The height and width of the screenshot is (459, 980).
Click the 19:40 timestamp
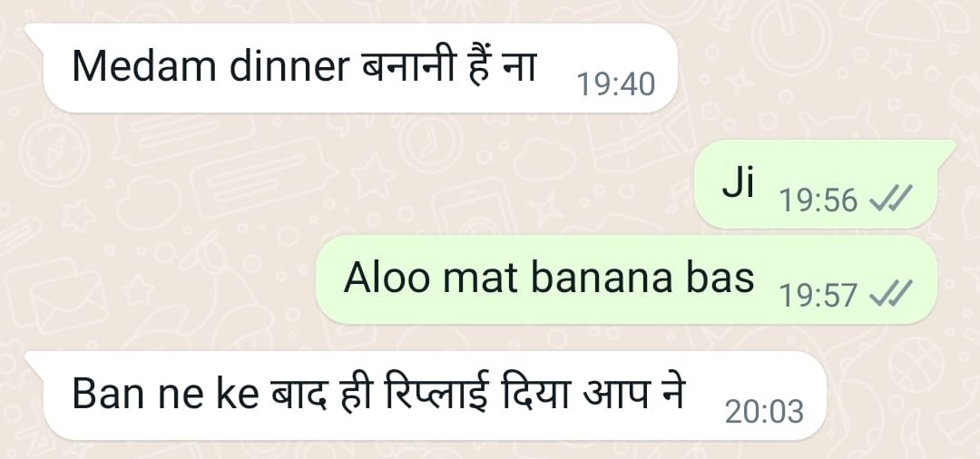tap(615, 84)
